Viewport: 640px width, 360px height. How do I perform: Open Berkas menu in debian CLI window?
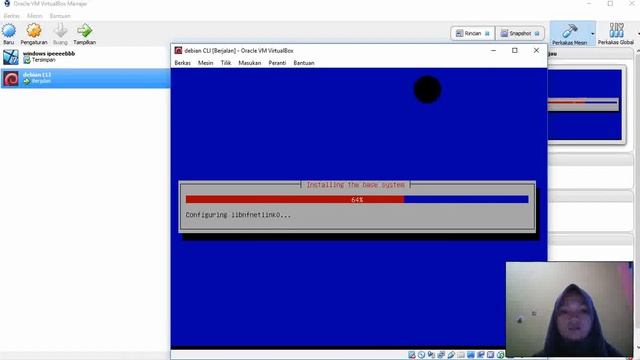[x=182, y=63]
